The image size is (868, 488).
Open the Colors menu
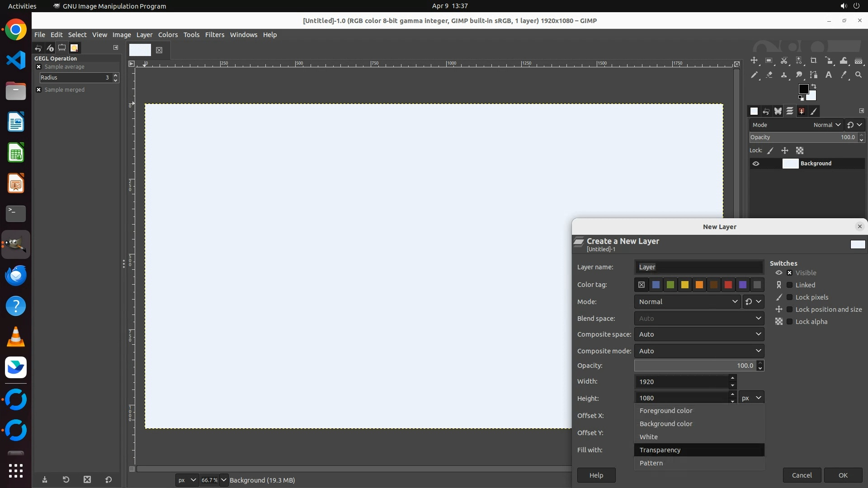tap(168, 35)
